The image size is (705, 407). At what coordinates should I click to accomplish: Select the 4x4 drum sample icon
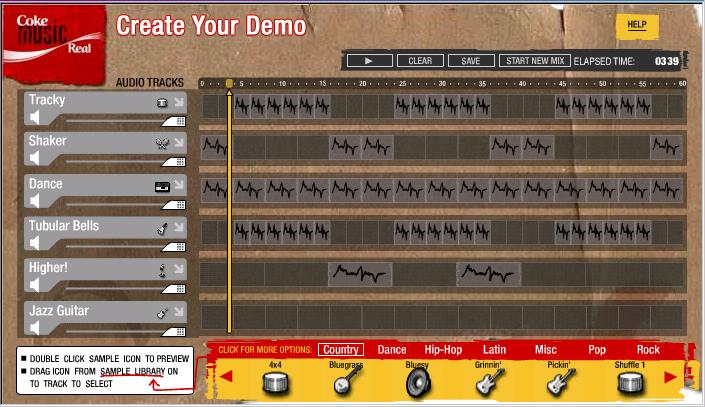275,385
